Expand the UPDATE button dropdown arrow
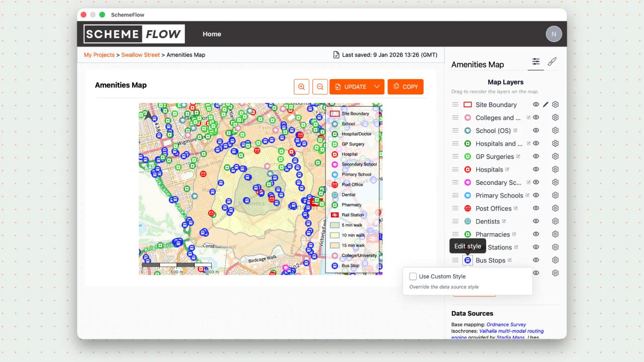 [x=377, y=86]
